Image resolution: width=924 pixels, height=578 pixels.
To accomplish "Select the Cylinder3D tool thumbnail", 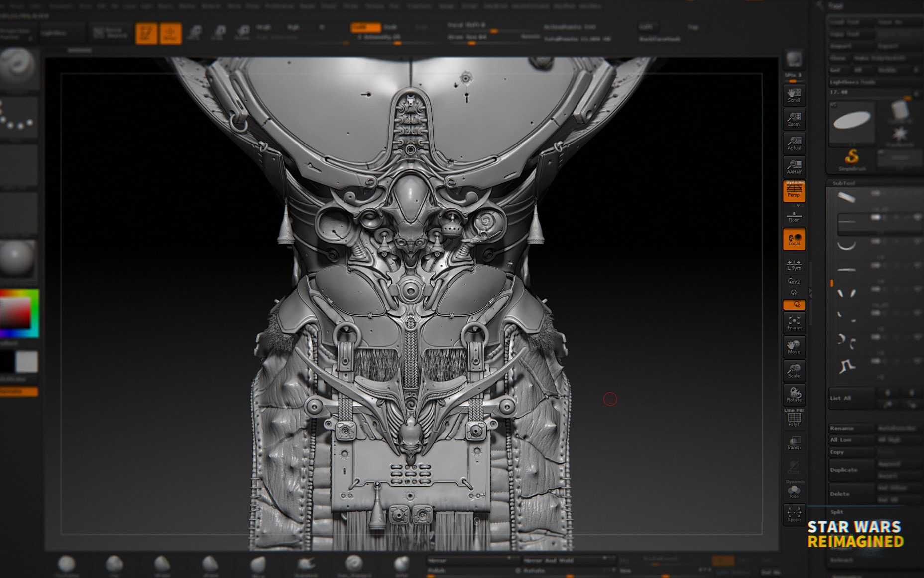I will 899,112.
